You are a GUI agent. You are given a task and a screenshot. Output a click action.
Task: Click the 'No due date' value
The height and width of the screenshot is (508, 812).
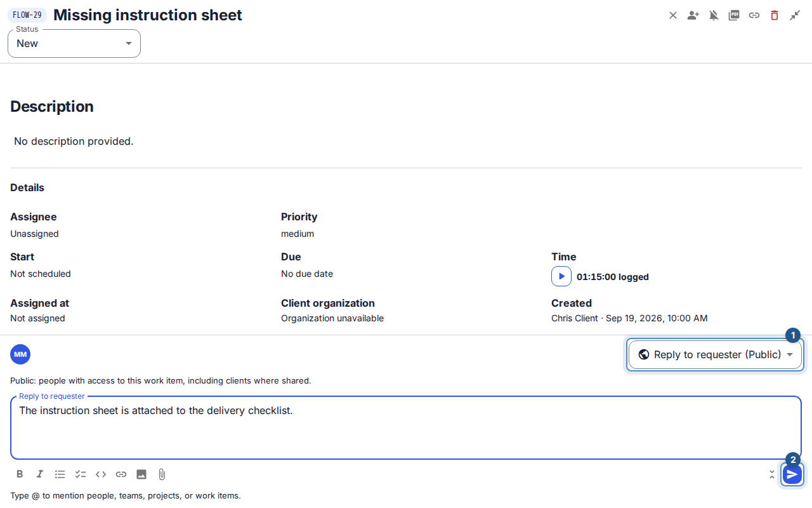307,274
